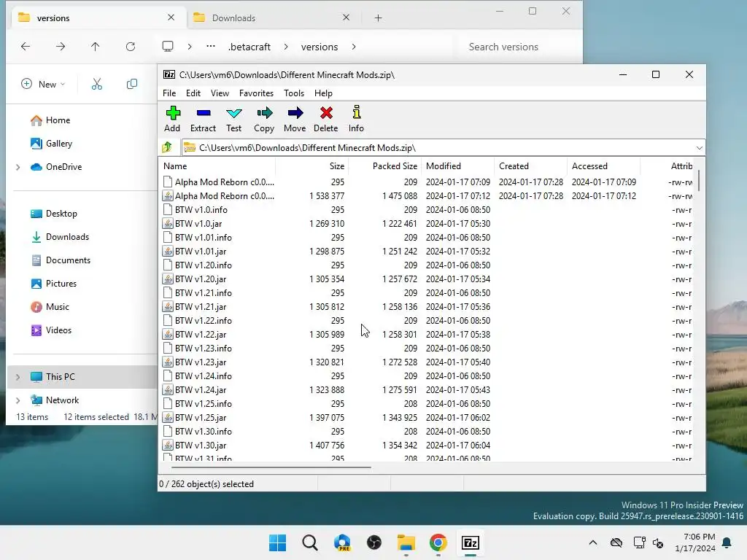Click the jar file icon for BTW v1.0.jar

point(168,223)
